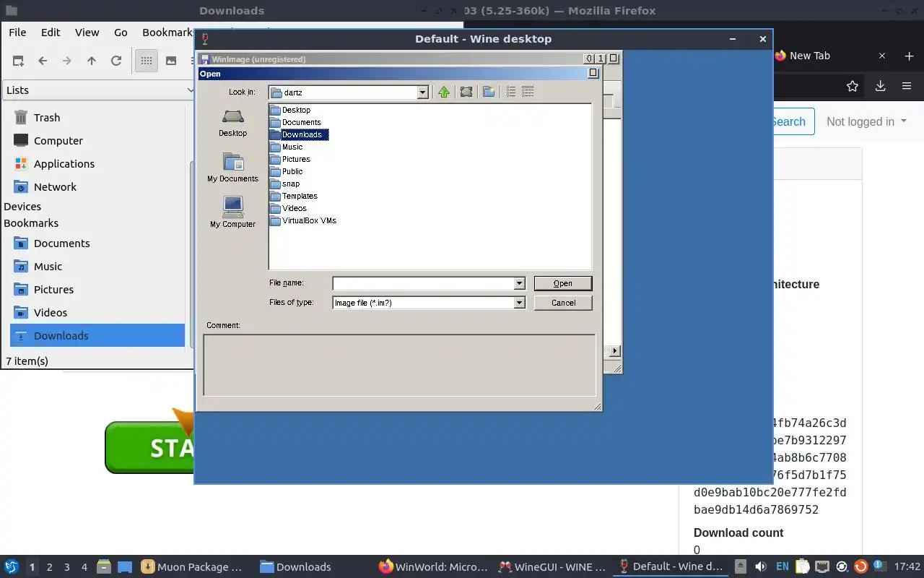Open Pictures bookmark in sidebar
Viewport: 924px width, 578px height.
53,290
